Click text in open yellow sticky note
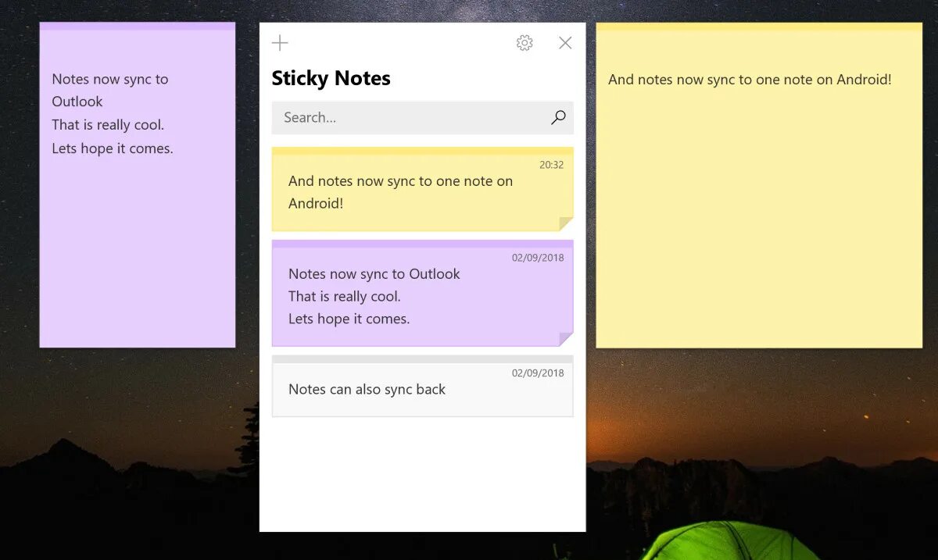This screenshot has height=560, width=938. 750,80
